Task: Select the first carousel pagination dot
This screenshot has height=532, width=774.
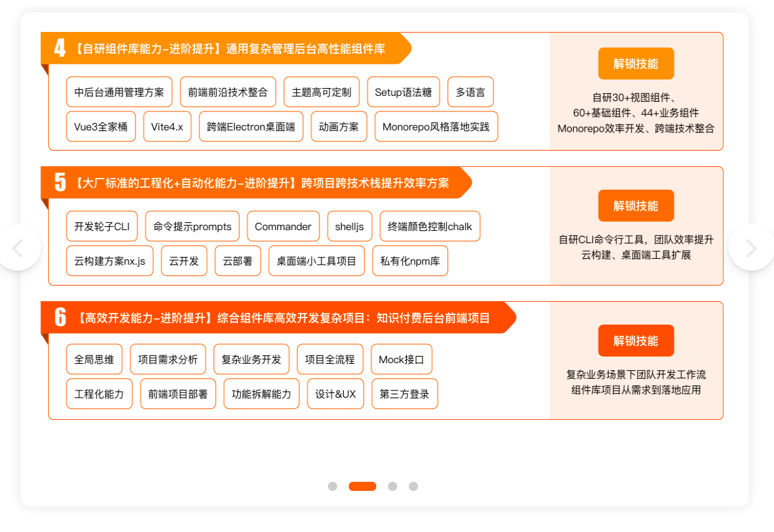Action: coord(333,486)
